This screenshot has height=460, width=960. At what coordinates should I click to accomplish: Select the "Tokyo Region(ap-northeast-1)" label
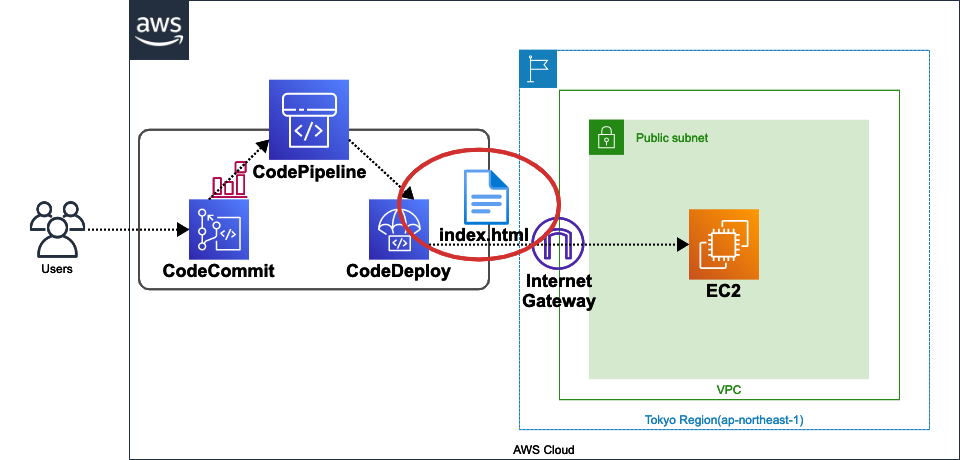(x=724, y=420)
